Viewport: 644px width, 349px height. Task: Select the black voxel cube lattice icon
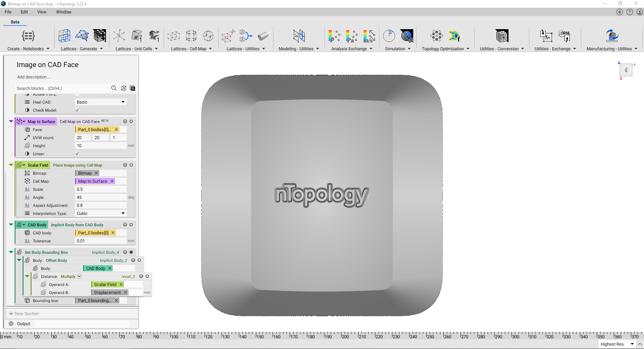coord(100,36)
